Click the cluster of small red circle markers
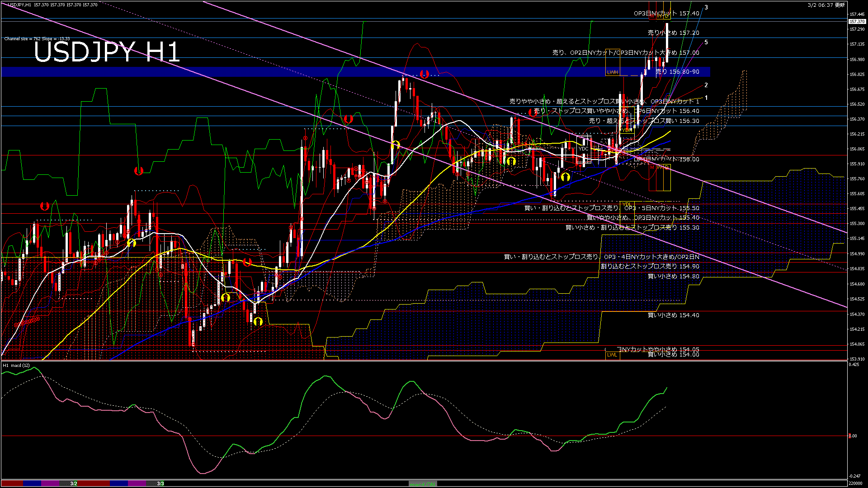Image resolution: width=868 pixels, height=488 pixels. click(x=27, y=322)
